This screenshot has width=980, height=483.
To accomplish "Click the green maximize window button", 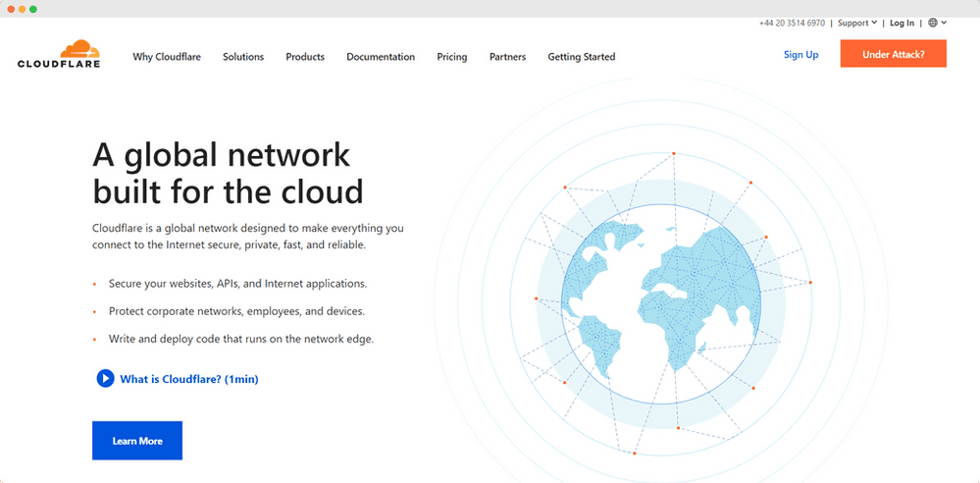I will [33, 9].
